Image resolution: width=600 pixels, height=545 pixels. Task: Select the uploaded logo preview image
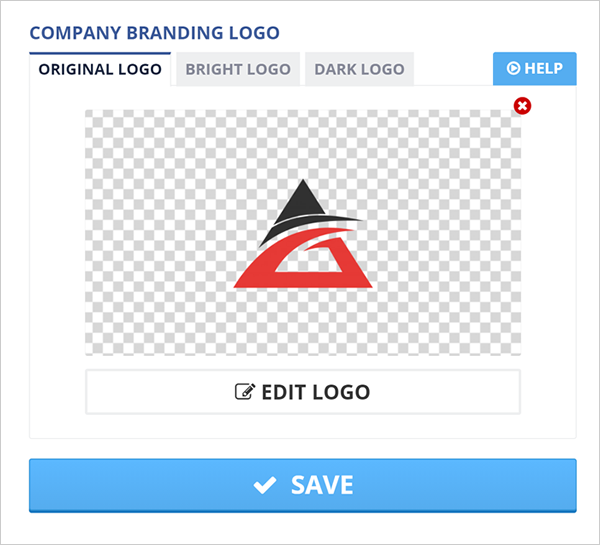coord(303,232)
